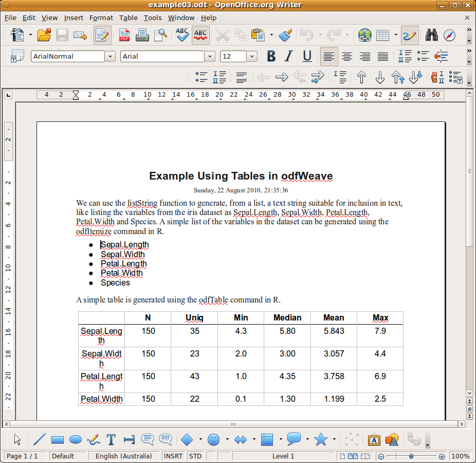
Task: Expand the font size dropdown
Action: 252,56
